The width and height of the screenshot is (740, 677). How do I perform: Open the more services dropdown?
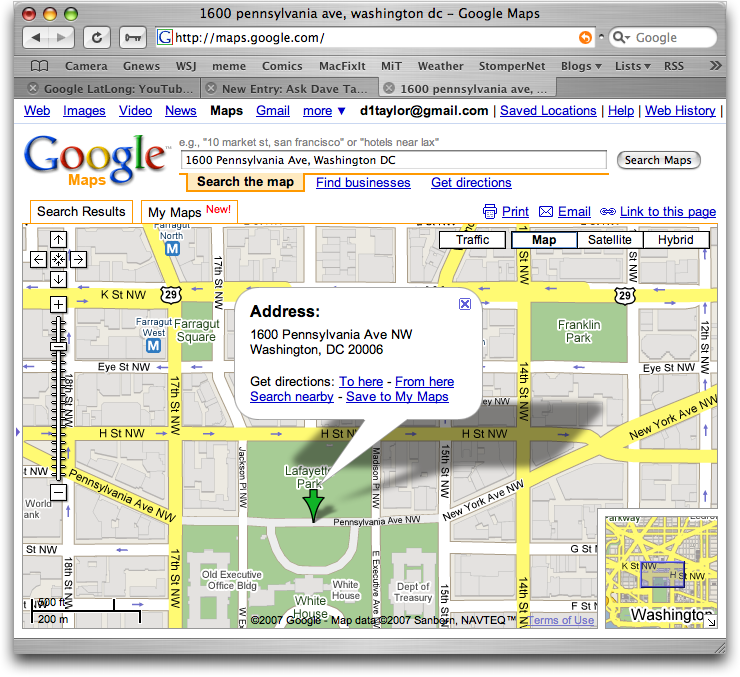[324, 111]
